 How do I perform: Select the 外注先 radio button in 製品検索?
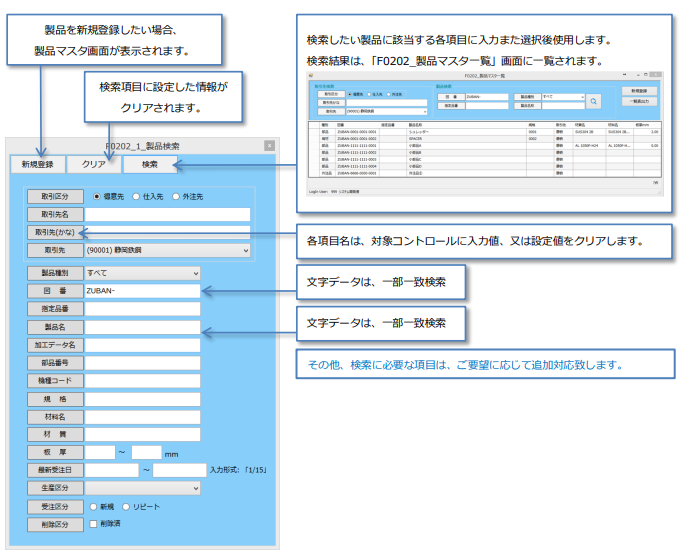[x=176, y=197]
